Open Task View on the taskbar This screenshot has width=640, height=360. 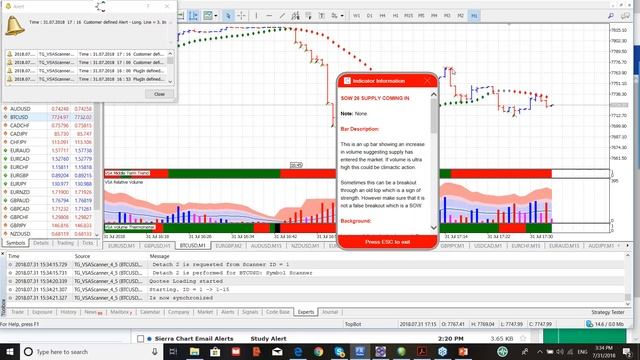[173, 352]
